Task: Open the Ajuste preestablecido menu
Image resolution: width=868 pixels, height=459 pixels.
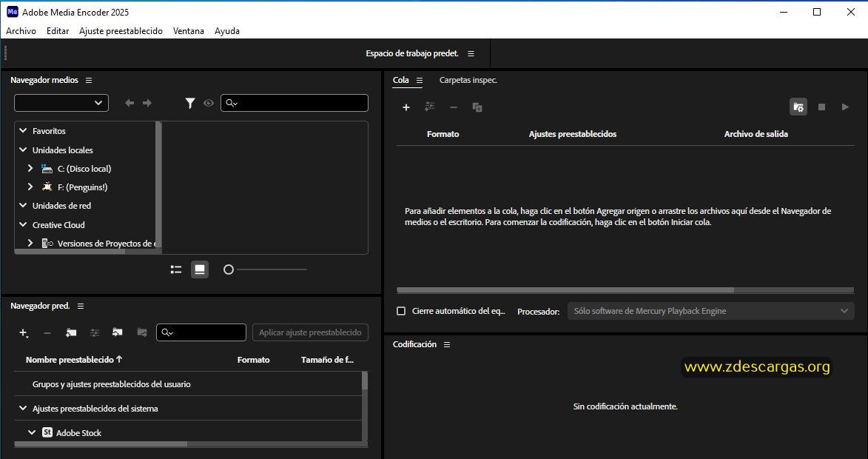Action: (x=121, y=31)
